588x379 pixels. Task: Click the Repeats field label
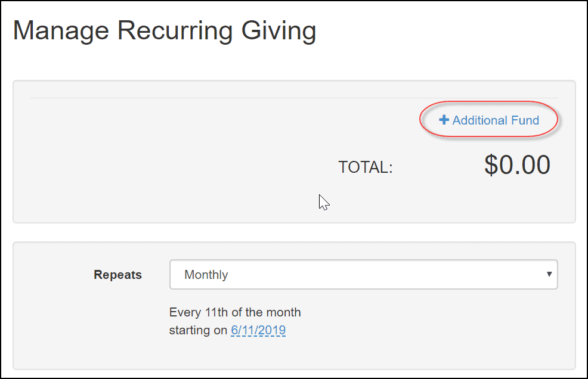[x=117, y=274]
